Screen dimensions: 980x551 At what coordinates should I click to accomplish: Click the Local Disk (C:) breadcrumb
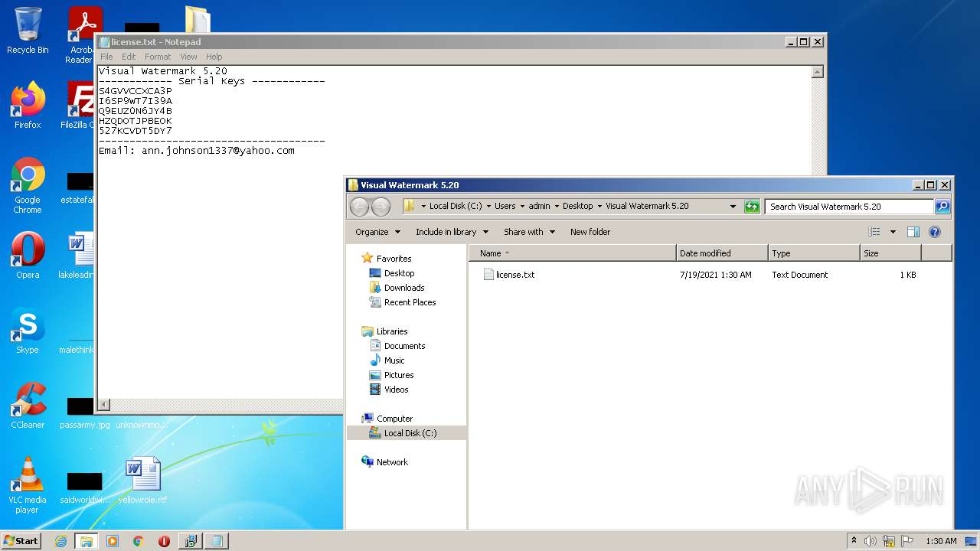[456, 207]
